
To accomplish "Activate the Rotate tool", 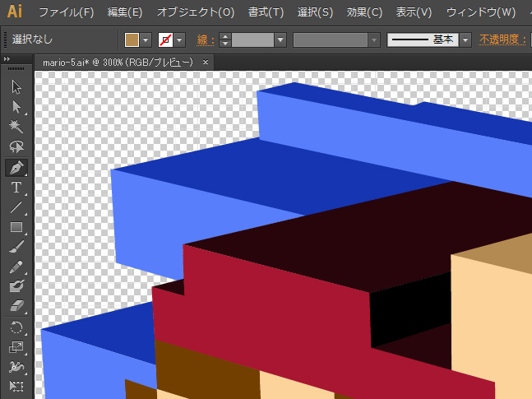I will pyautogui.click(x=16, y=327).
